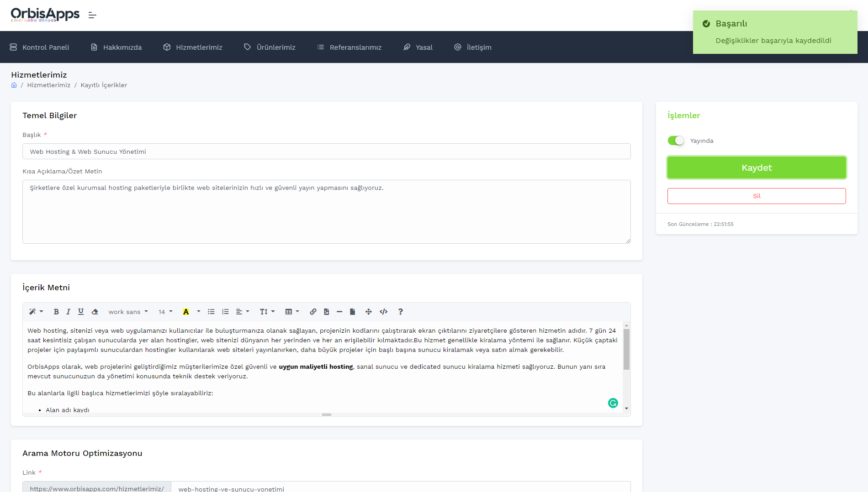Insert a hyperlink with the link icon
The width and height of the screenshot is (868, 492).
tap(313, 312)
